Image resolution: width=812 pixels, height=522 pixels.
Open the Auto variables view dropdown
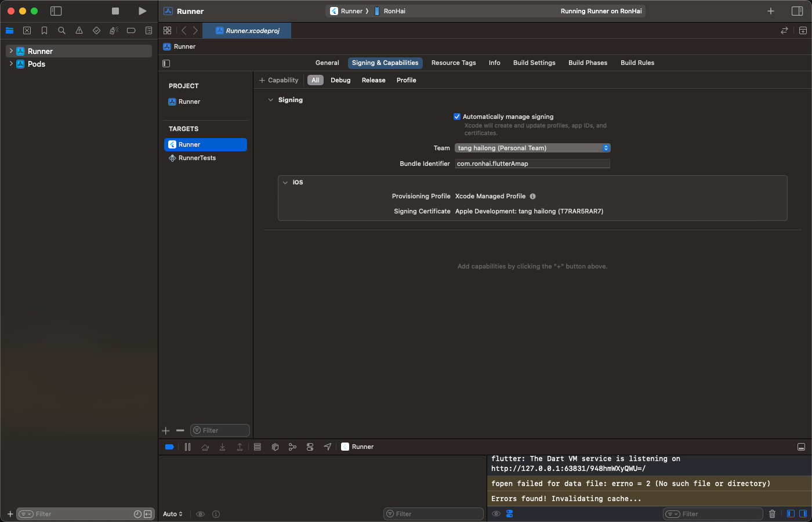173,514
